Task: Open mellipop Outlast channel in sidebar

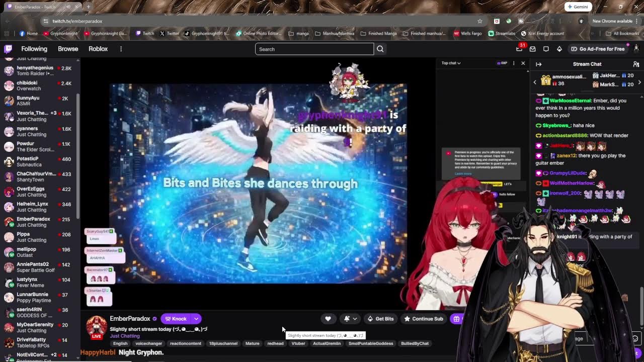Action: [x=39, y=252]
